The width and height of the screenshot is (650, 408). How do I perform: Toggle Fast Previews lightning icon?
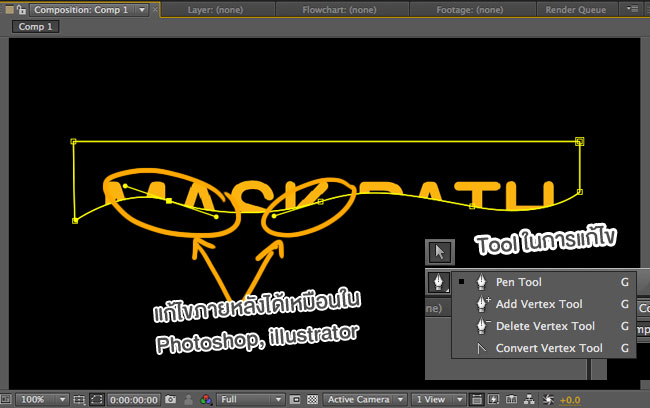click(x=493, y=400)
